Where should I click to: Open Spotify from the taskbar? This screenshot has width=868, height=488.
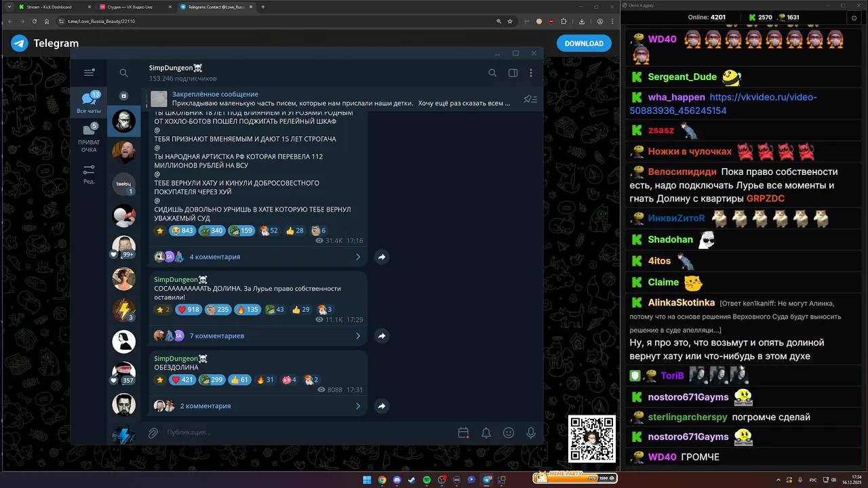[427, 480]
